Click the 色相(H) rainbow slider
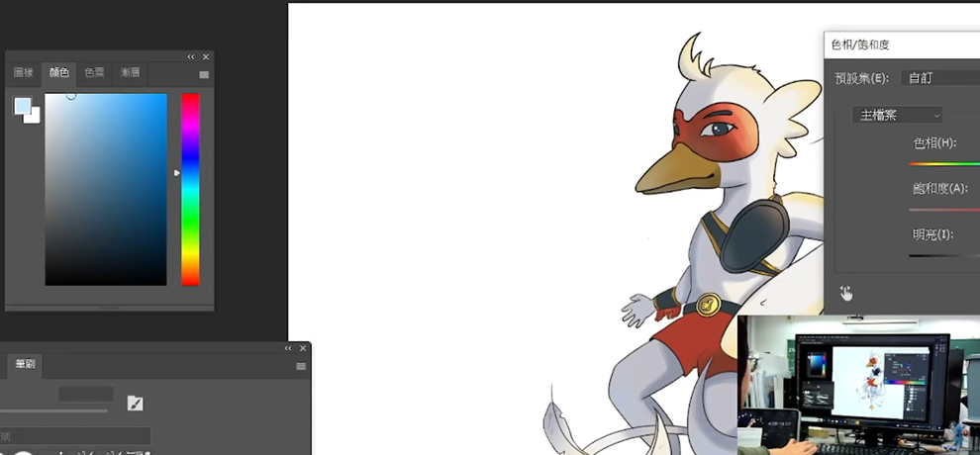 (x=944, y=163)
